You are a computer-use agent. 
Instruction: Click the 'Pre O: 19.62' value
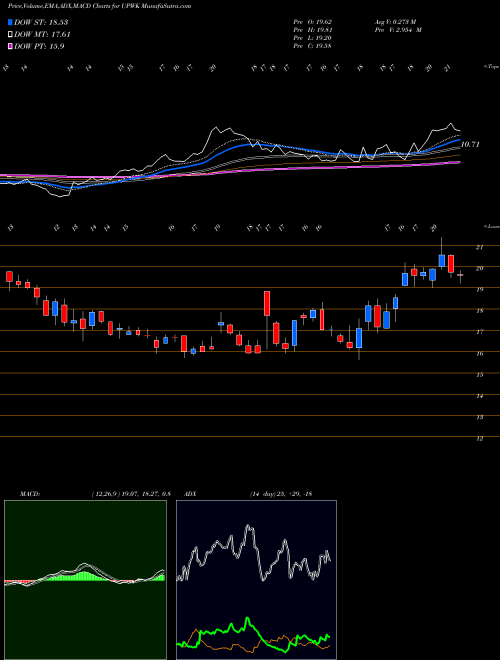click(313, 22)
